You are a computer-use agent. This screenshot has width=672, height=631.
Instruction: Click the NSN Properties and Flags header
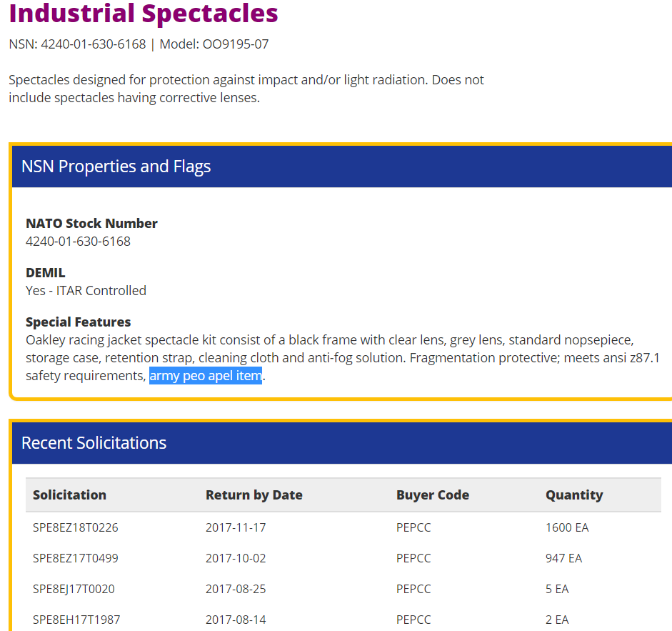click(116, 167)
